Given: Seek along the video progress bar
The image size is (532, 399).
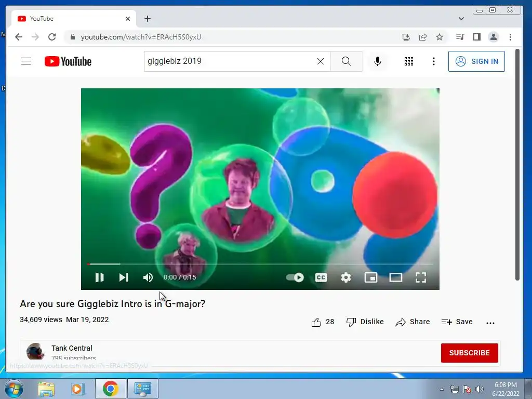Looking at the screenshot, I should [x=260, y=264].
